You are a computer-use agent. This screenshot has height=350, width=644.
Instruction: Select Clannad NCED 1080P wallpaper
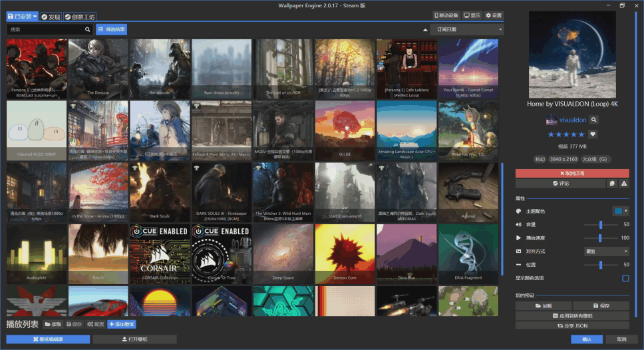(x=37, y=130)
